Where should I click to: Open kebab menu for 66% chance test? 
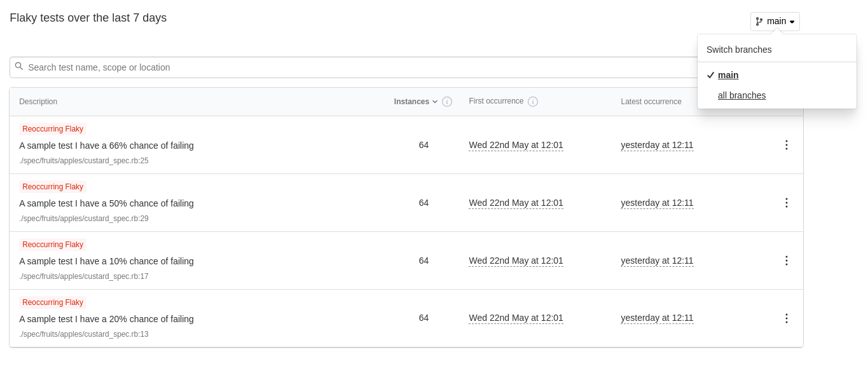pos(786,145)
